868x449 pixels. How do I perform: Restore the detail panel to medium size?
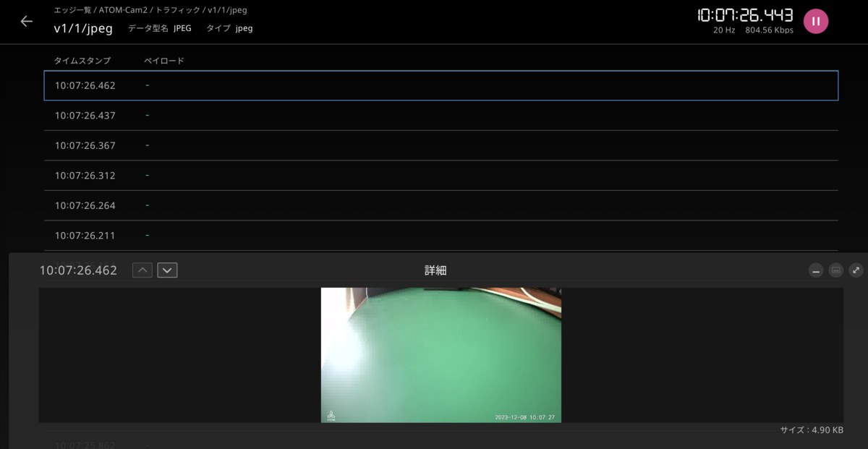835,270
